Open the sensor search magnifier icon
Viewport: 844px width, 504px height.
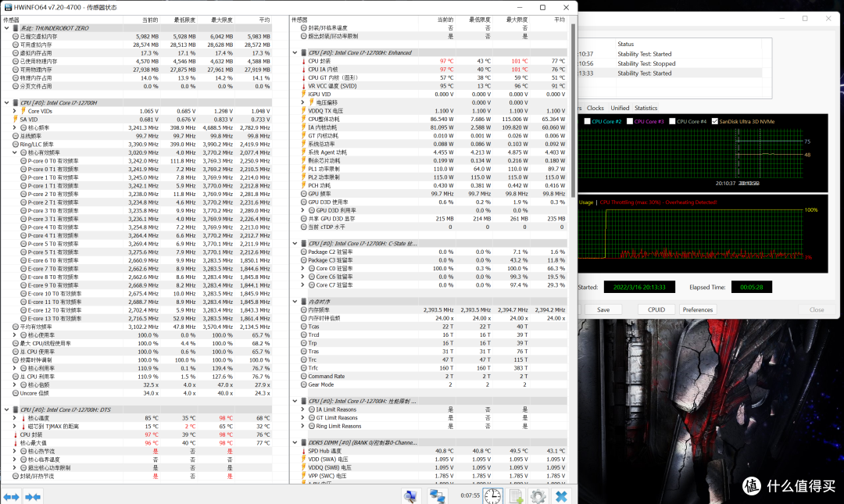(411, 496)
